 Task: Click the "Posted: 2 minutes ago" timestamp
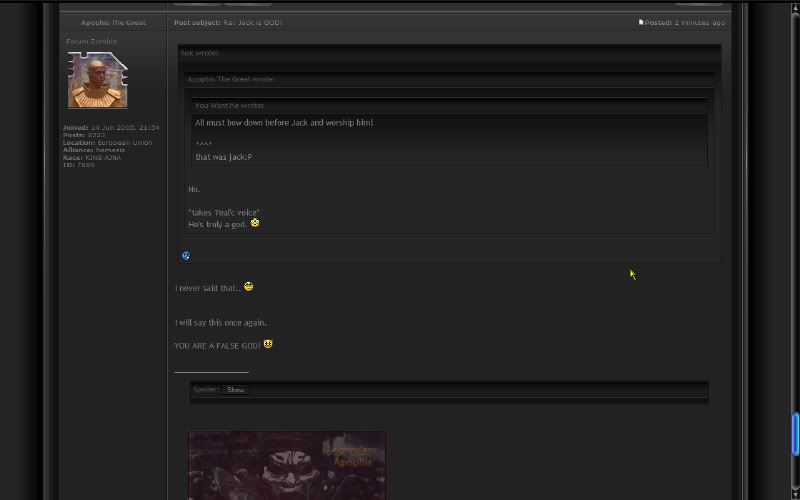coord(685,22)
